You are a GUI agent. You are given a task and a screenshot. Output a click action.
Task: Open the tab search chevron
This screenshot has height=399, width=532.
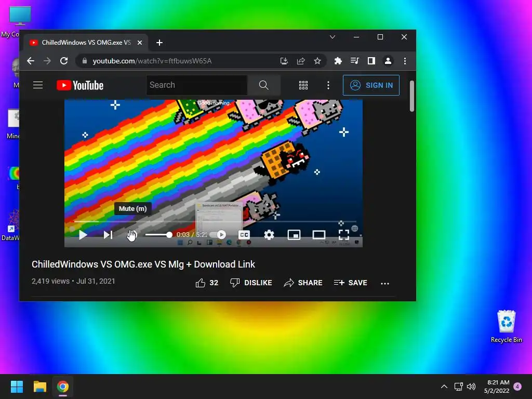click(332, 37)
